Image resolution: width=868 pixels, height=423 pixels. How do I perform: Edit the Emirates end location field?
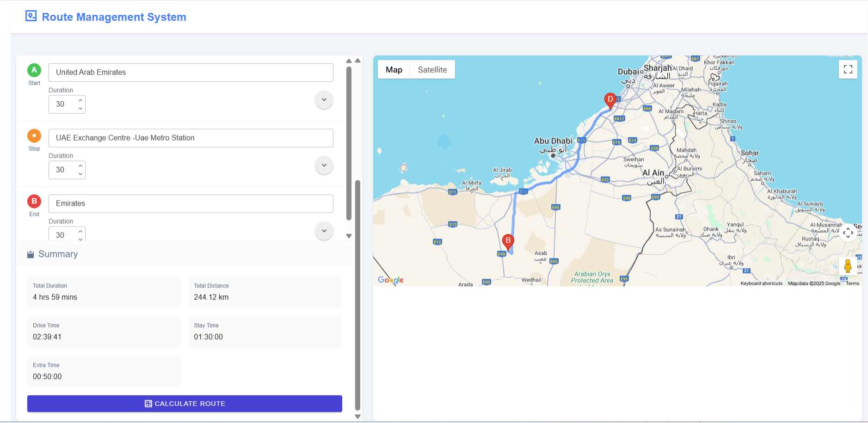[x=191, y=204]
